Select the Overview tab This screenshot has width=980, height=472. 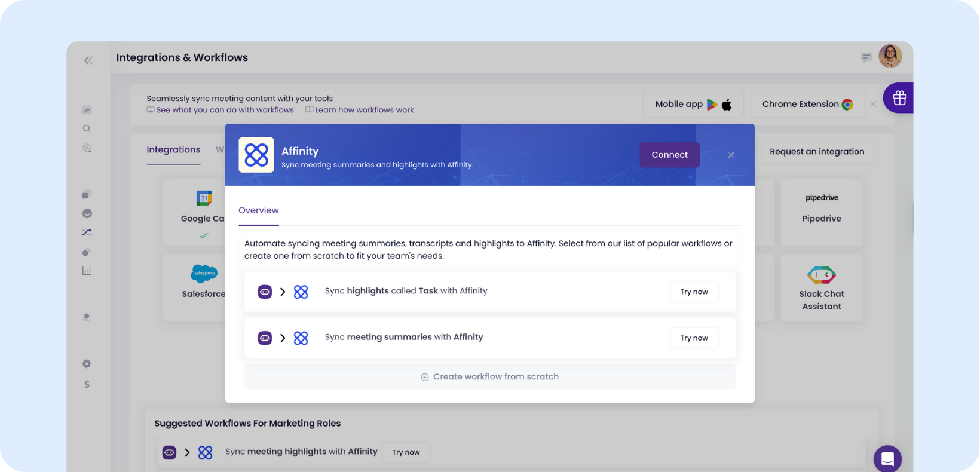pos(259,210)
